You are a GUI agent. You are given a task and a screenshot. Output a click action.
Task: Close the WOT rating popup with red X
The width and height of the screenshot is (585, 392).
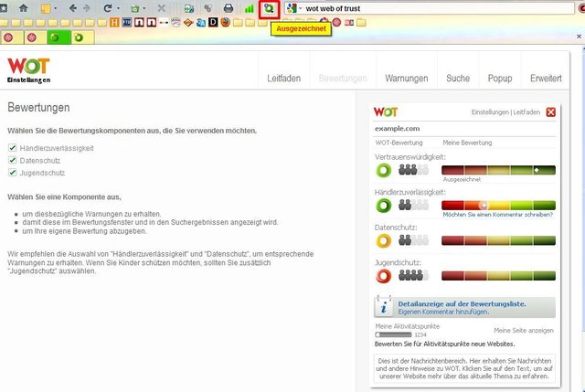pyautogui.click(x=550, y=111)
